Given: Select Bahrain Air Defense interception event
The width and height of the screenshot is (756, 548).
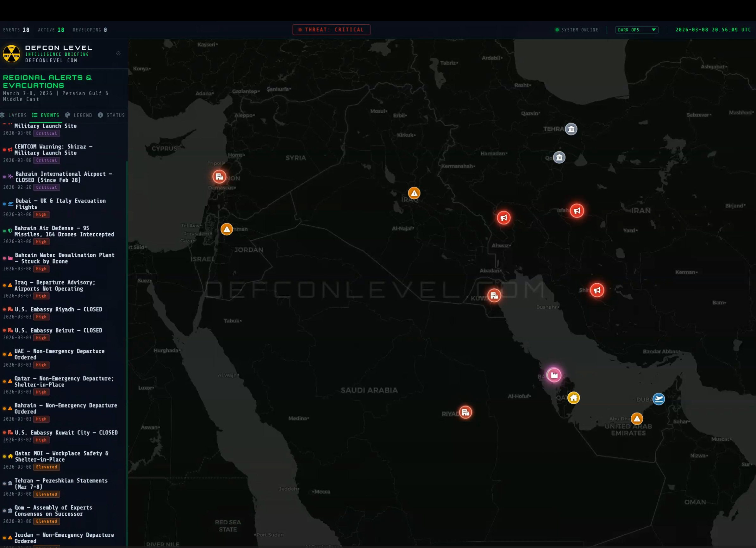Looking at the screenshot, I should point(64,231).
